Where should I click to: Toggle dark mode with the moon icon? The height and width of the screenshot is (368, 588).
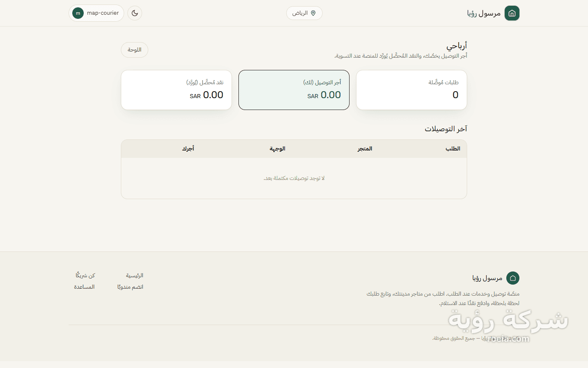click(x=135, y=13)
